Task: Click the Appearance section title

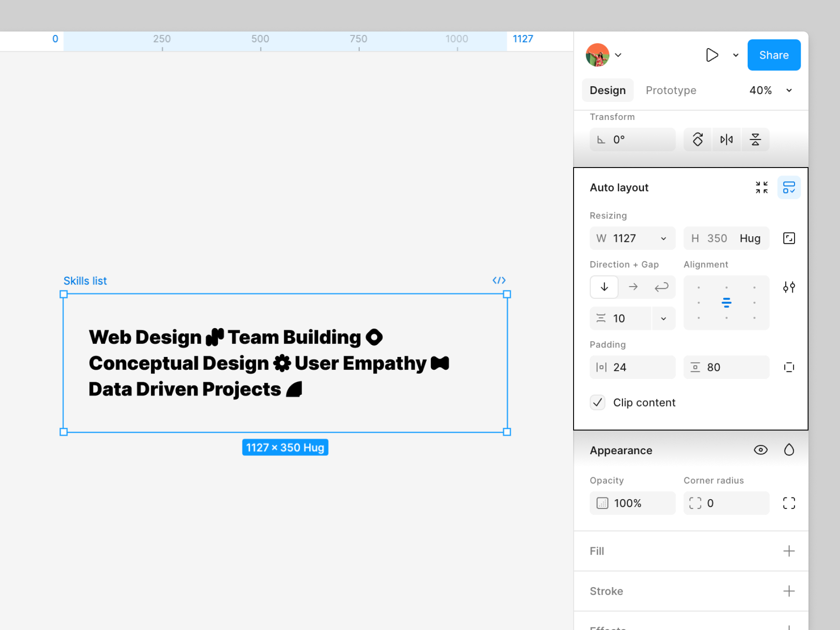Action: (x=621, y=451)
